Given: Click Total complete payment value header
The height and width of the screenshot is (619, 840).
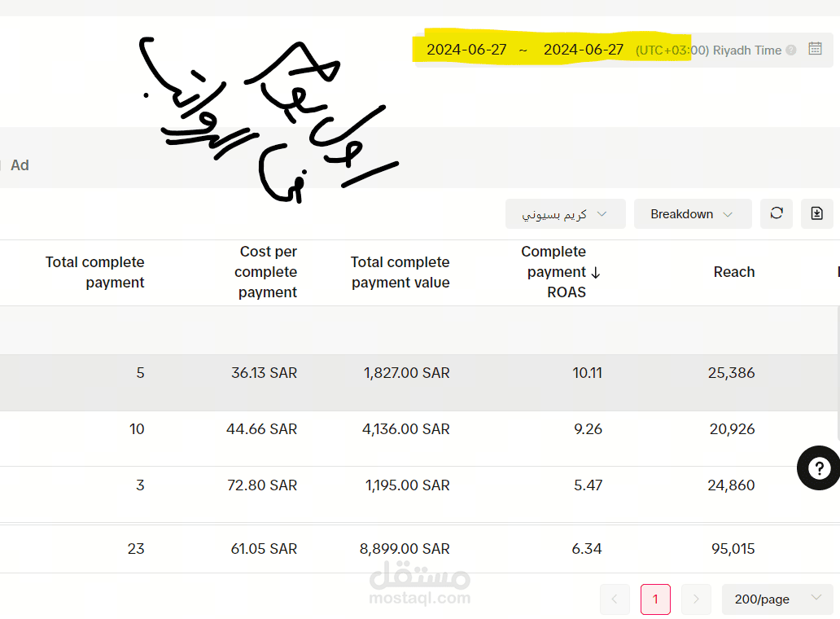Looking at the screenshot, I should (x=400, y=272).
